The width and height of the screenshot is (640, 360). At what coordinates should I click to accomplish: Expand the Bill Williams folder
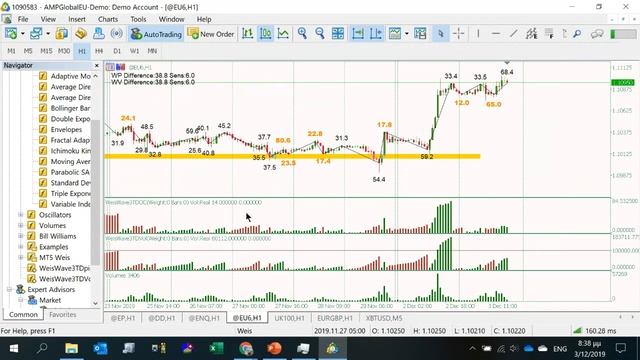click(20, 236)
